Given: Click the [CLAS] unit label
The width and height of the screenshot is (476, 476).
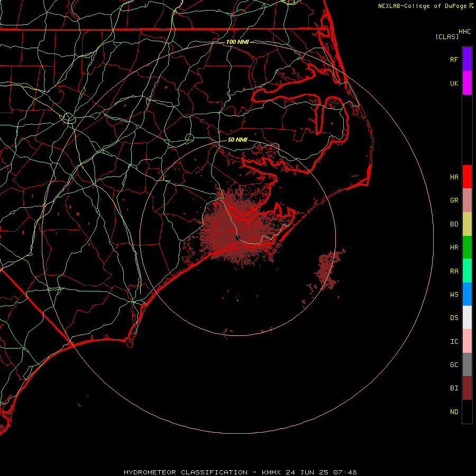Looking at the screenshot, I should (447, 36).
